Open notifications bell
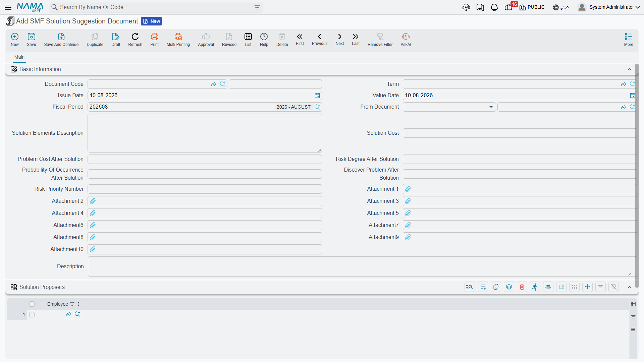The height and width of the screenshot is (362, 644). tap(494, 7)
